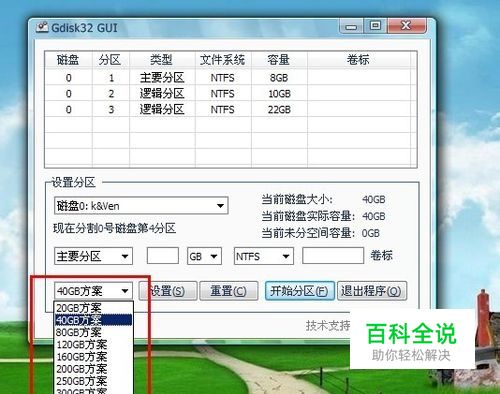This screenshot has width=500, height=394.
Task: Click the 0GB unallocated space value
Action: [371, 233]
